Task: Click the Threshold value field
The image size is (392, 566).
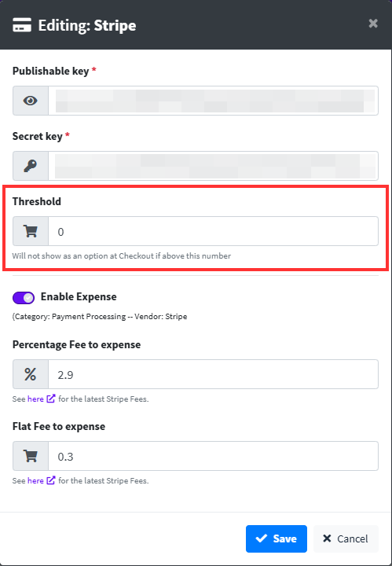Action: (x=213, y=231)
